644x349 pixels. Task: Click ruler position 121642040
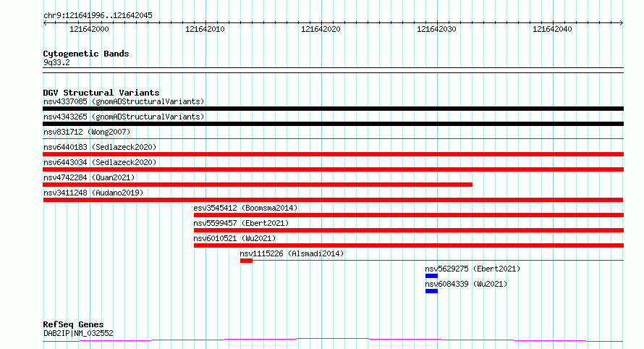pyautogui.click(x=552, y=29)
